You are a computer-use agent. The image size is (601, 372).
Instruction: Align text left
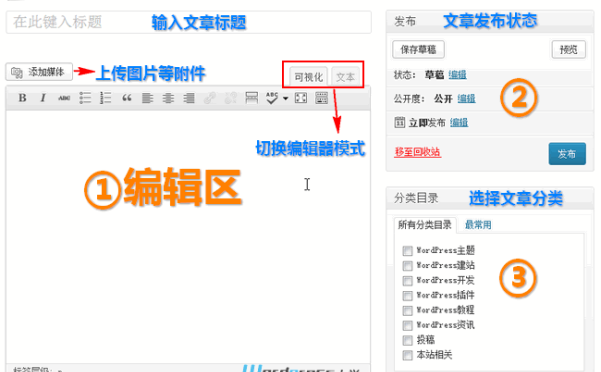pos(147,98)
